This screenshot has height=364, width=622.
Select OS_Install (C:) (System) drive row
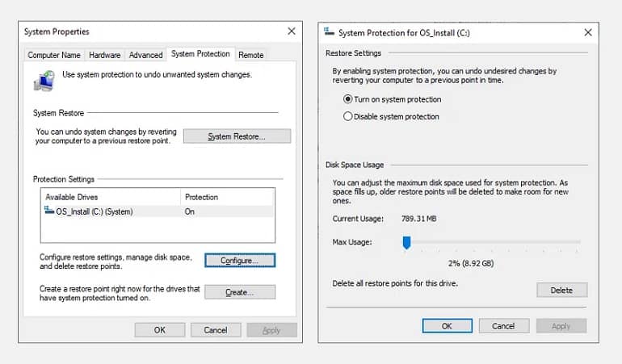[158, 211]
